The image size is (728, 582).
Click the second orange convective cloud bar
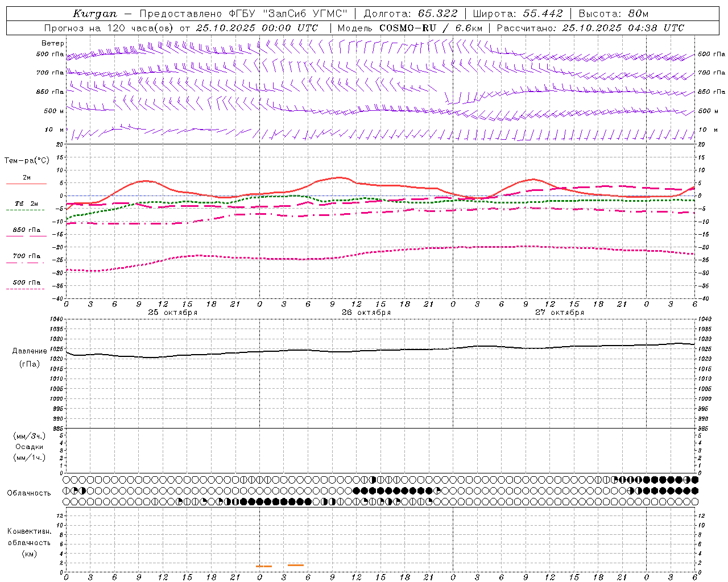tap(296, 565)
